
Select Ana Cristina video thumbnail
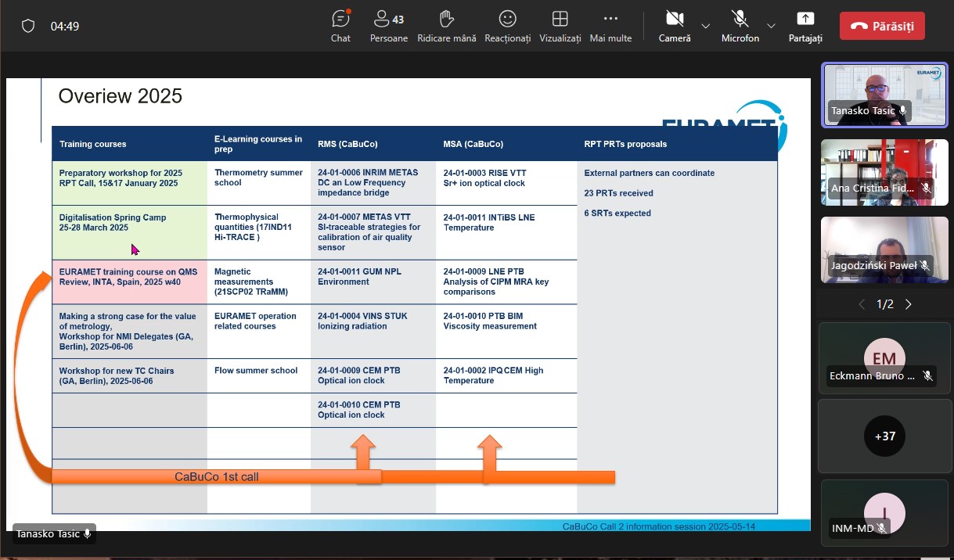[884, 172]
